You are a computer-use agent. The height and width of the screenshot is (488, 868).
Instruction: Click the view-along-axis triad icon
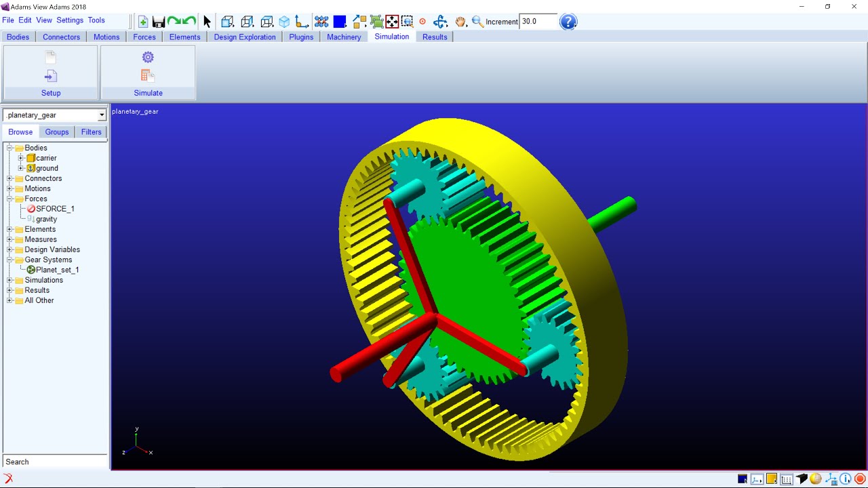(302, 22)
